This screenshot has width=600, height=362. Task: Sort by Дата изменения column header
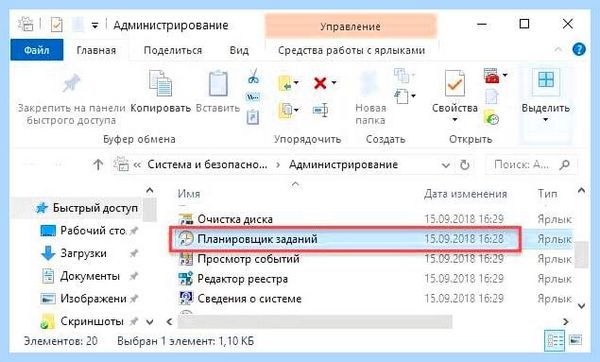point(465,194)
